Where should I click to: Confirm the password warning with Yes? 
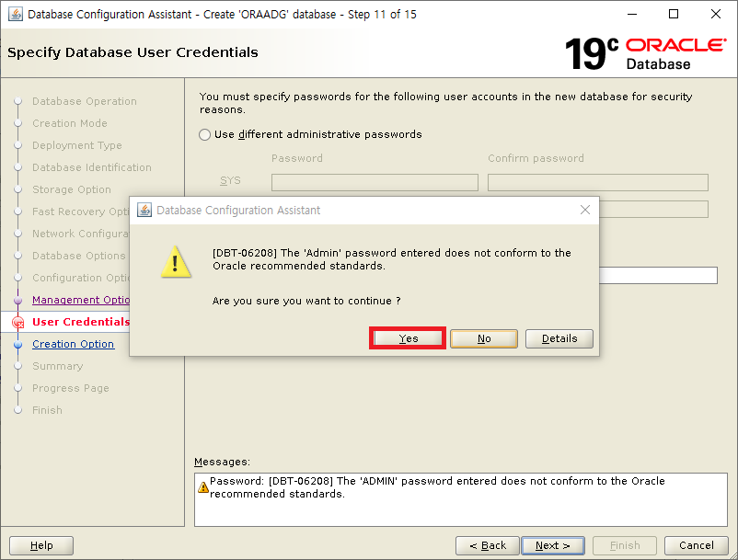[408, 338]
